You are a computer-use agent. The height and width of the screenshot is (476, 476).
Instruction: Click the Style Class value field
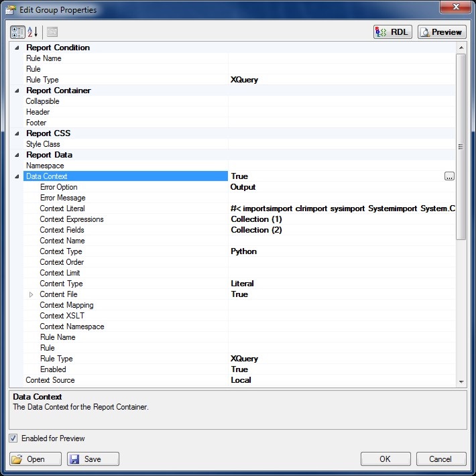pos(342,144)
